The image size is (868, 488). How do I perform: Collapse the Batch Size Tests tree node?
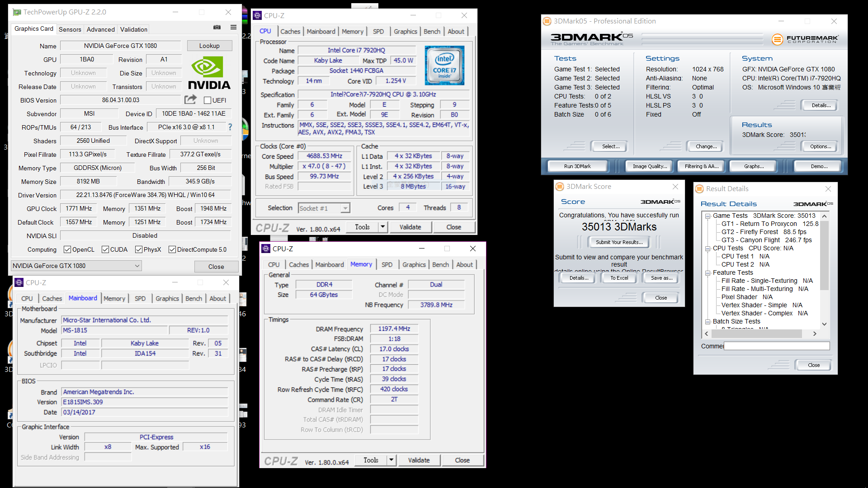[x=708, y=322]
